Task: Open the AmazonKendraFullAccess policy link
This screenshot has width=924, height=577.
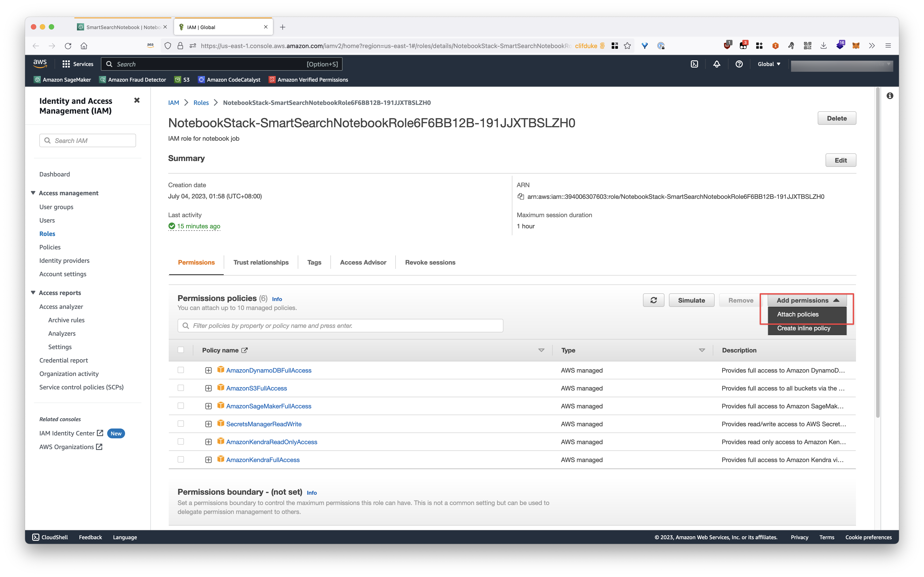Action: (263, 460)
